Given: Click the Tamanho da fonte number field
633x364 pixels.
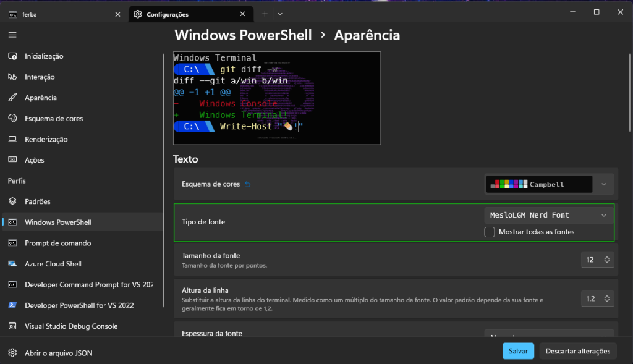Looking at the screenshot, I should pos(590,260).
